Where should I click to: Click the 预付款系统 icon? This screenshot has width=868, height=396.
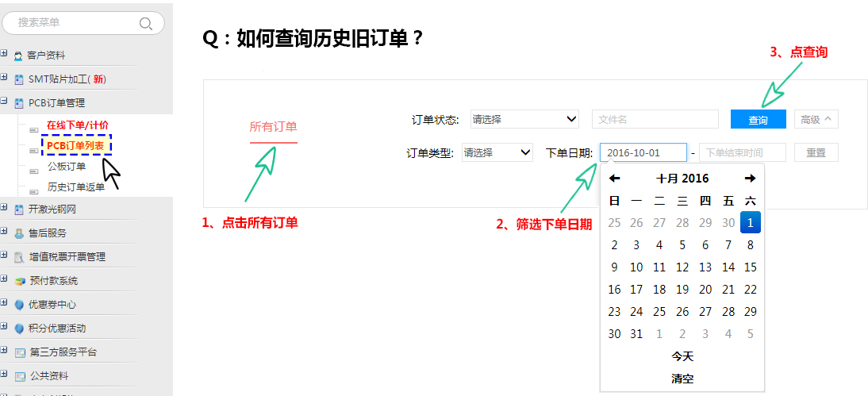20,281
